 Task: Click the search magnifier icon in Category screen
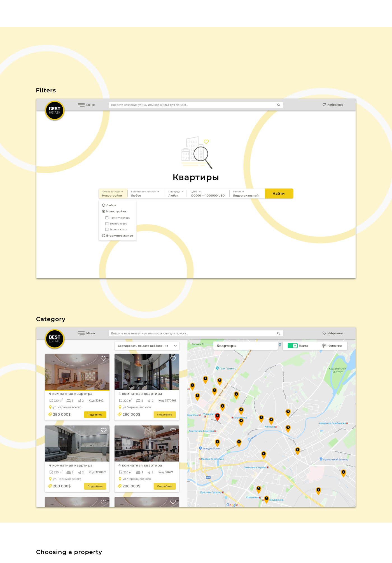(279, 333)
